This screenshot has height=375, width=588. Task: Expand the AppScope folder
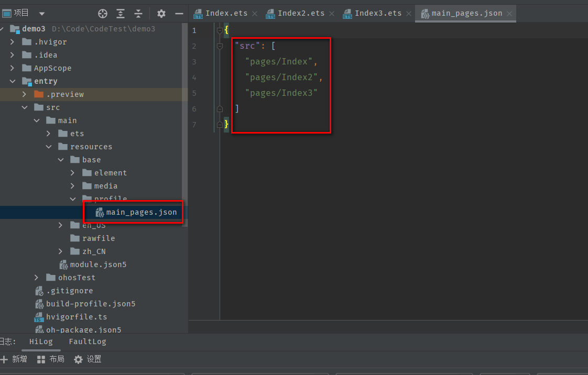click(13, 68)
